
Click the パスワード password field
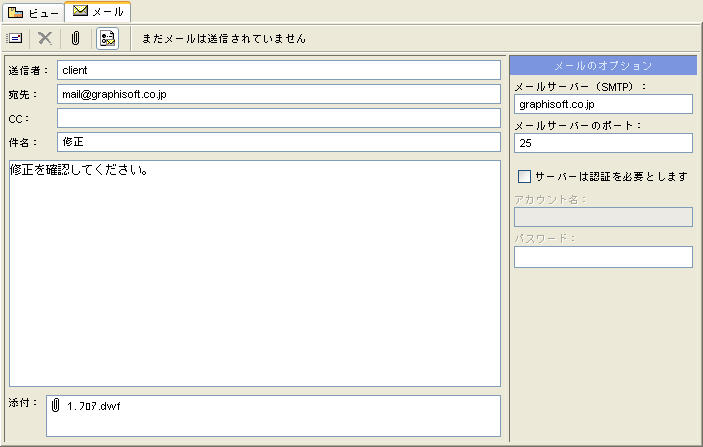pos(603,257)
